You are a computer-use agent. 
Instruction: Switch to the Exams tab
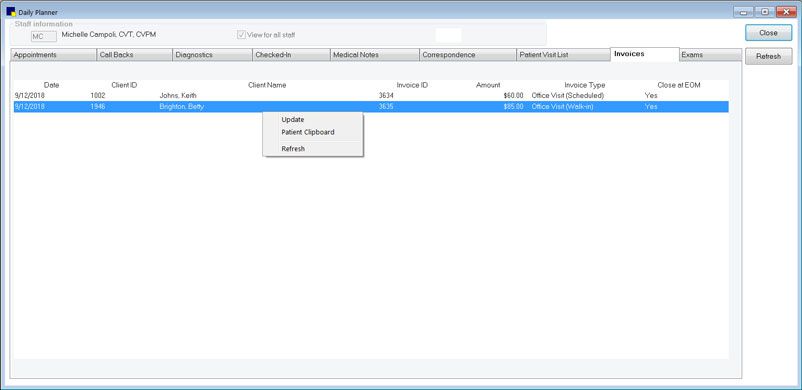point(710,55)
